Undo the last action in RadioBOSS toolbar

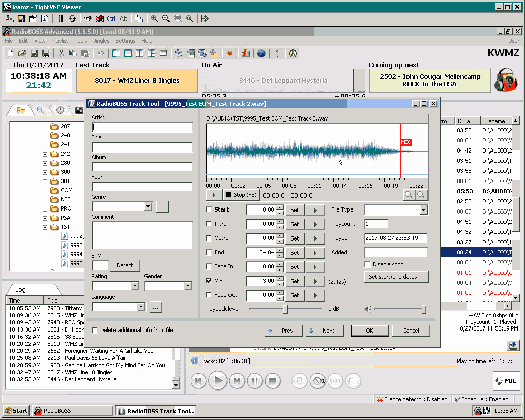(x=100, y=53)
